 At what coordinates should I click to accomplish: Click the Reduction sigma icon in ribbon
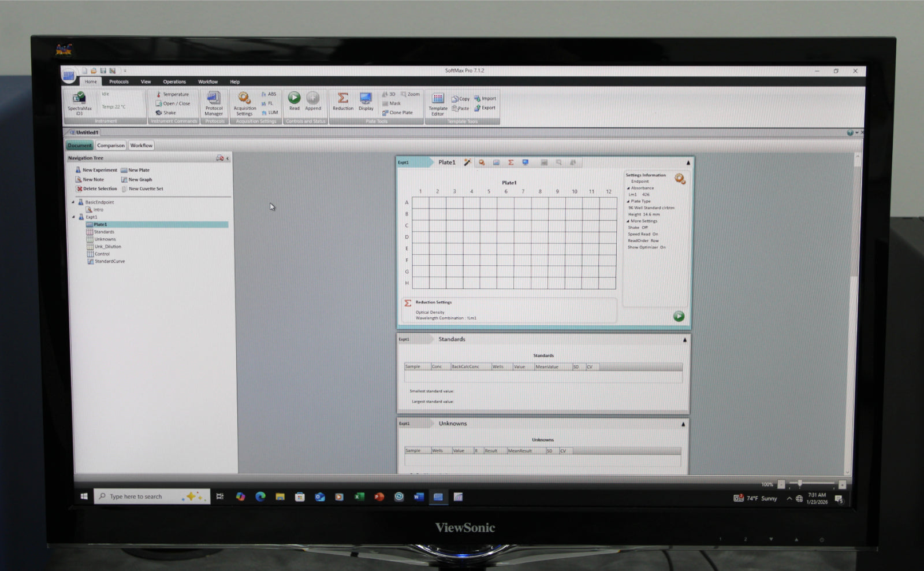(342, 100)
